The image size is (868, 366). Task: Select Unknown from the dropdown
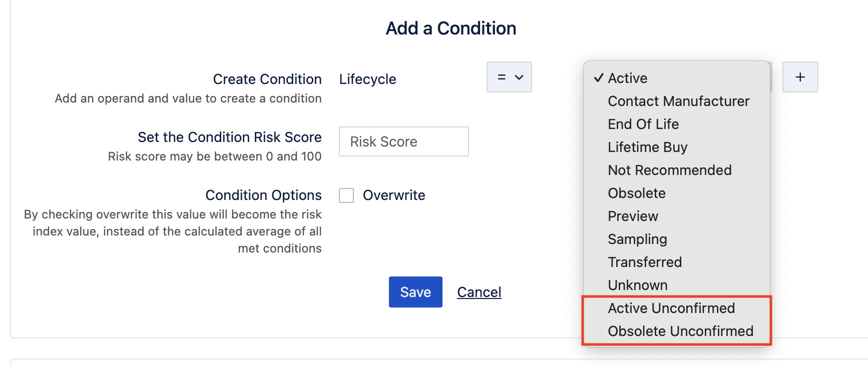coord(637,285)
